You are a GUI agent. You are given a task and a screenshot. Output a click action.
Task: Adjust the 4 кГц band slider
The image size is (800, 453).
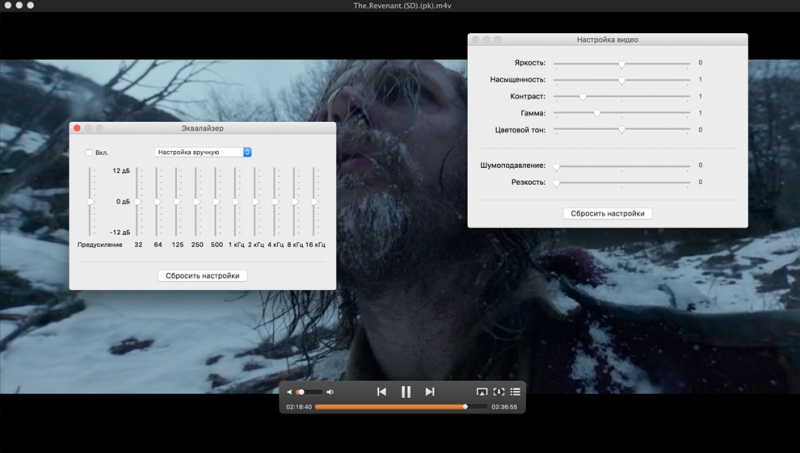[x=274, y=202]
